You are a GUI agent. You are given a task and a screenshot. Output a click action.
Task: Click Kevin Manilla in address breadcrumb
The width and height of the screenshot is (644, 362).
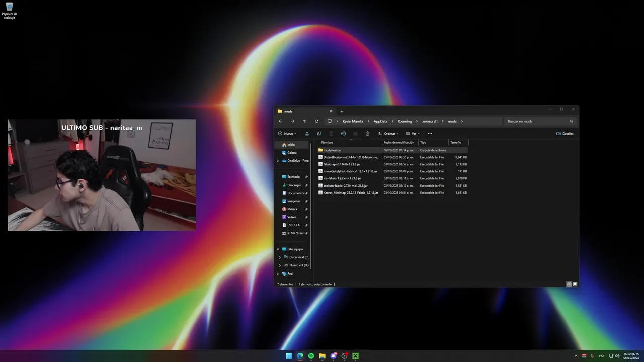[353, 121]
